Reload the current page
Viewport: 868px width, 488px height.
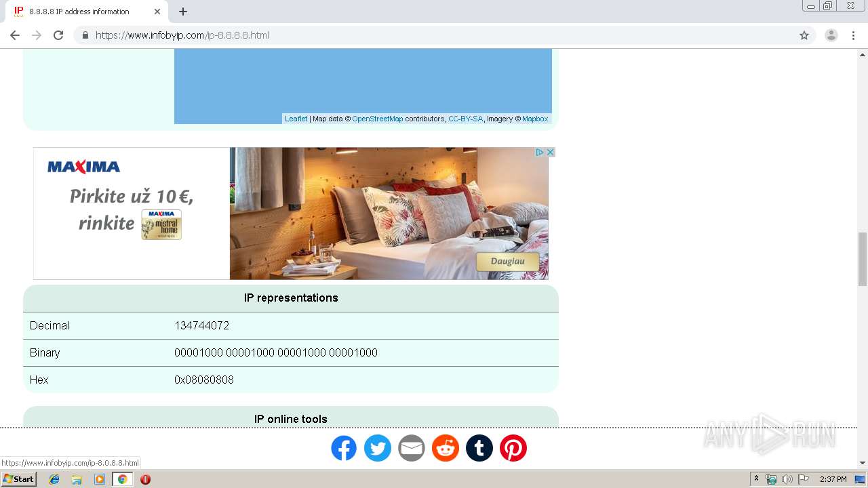click(x=58, y=35)
